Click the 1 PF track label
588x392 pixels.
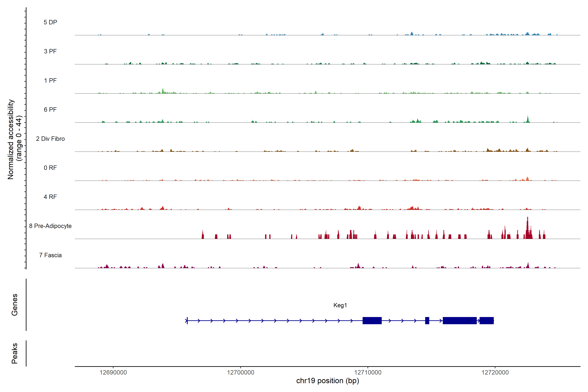pos(50,81)
